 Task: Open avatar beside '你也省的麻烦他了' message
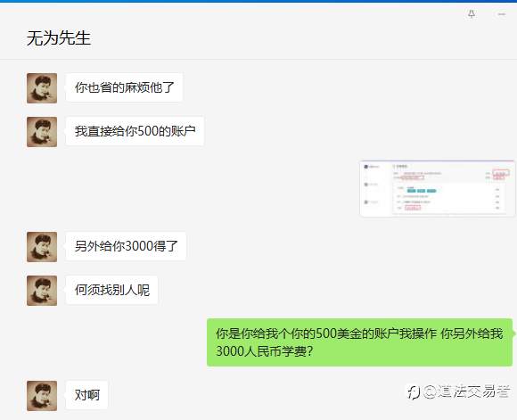click(x=42, y=88)
